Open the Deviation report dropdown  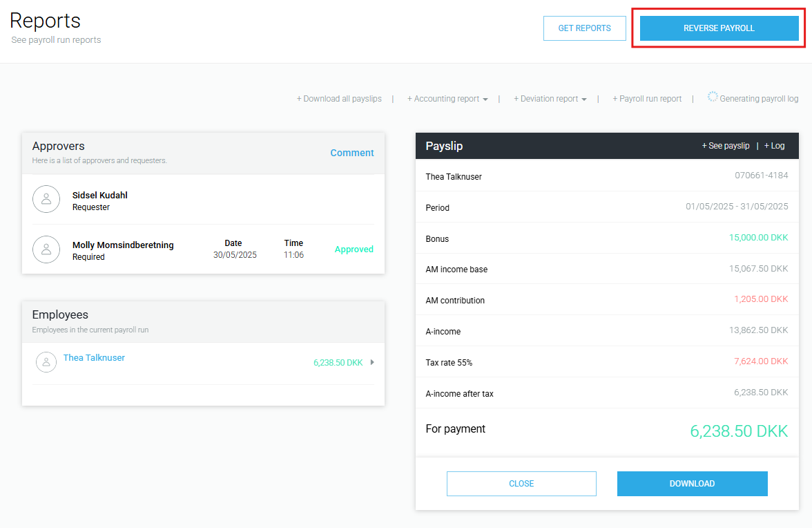point(550,99)
